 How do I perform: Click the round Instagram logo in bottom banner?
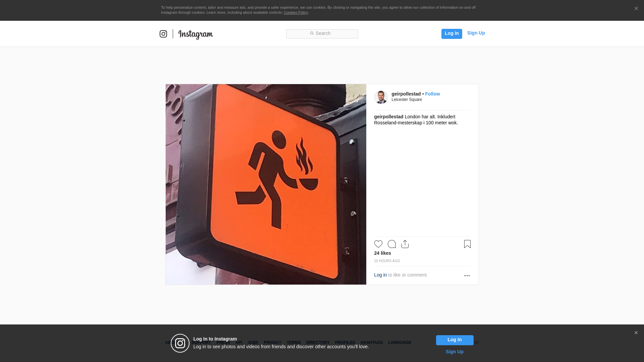(x=180, y=343)
